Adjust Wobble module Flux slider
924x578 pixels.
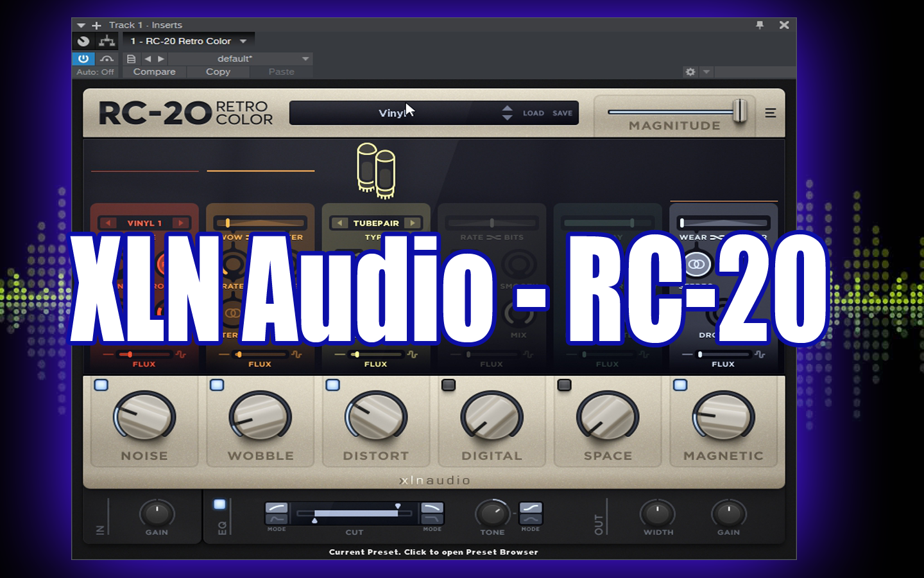click(x=261, y=355)
